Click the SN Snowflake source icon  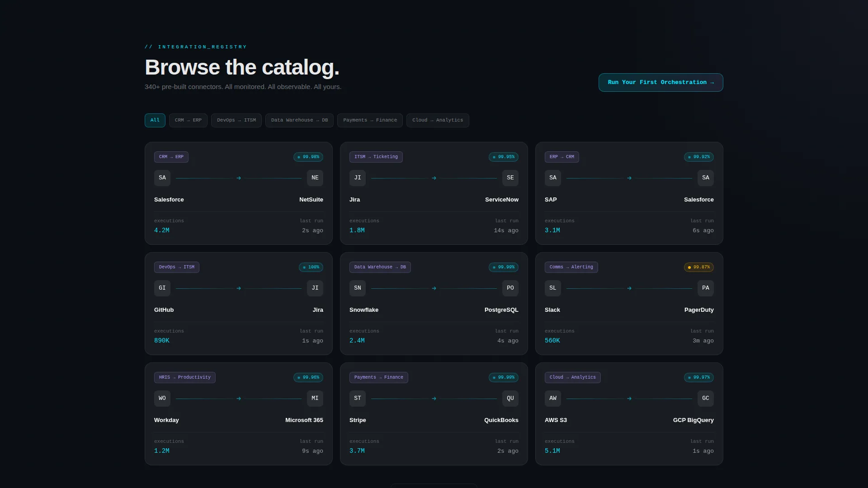[358, 288]
